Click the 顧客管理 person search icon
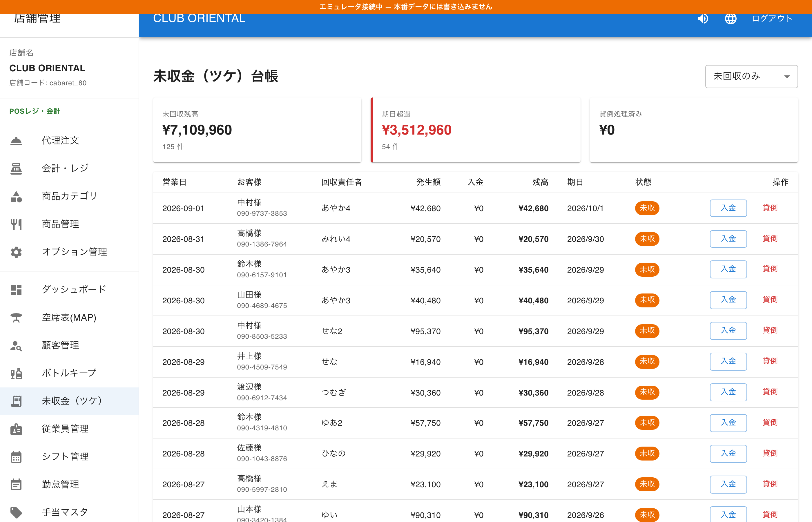 [16, 345]
